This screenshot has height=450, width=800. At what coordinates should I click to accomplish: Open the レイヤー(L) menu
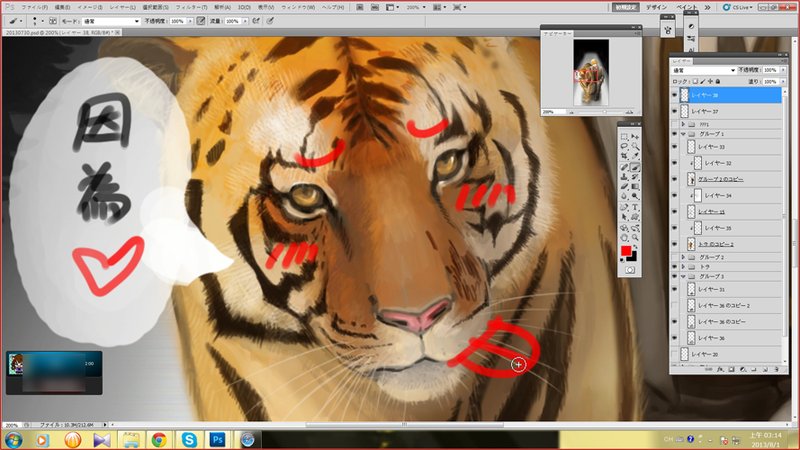(122, 7)
